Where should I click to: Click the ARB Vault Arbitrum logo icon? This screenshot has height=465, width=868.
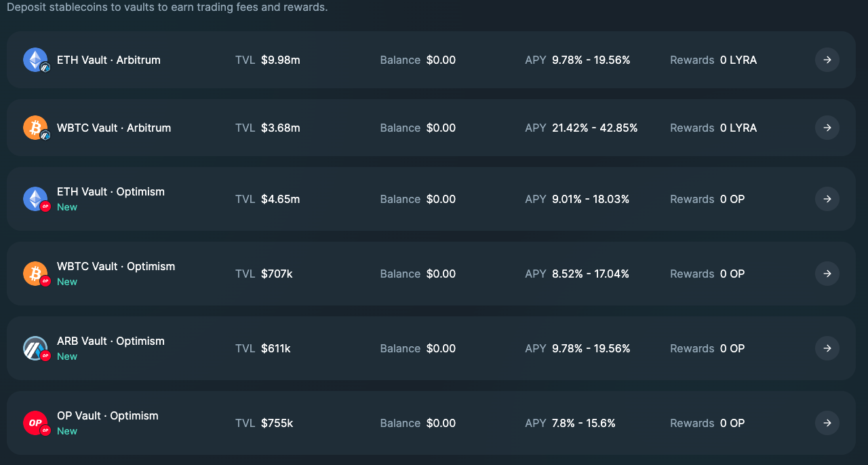tap(35, 348)
